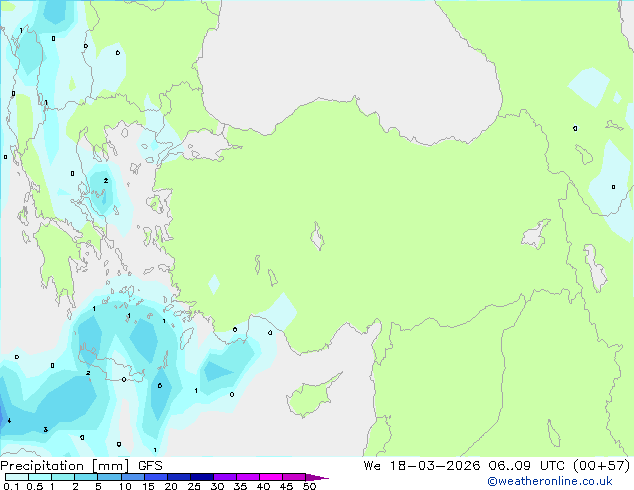634x490 pixels.
Task: Pick the 20–25 mm legend swatch
Action: click(x=179, y=477)
